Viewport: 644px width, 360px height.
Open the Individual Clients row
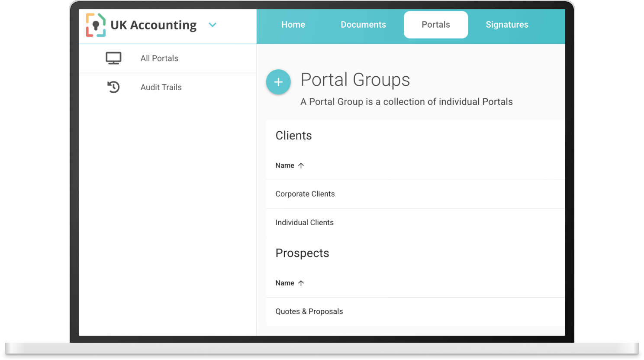point(304,222)
